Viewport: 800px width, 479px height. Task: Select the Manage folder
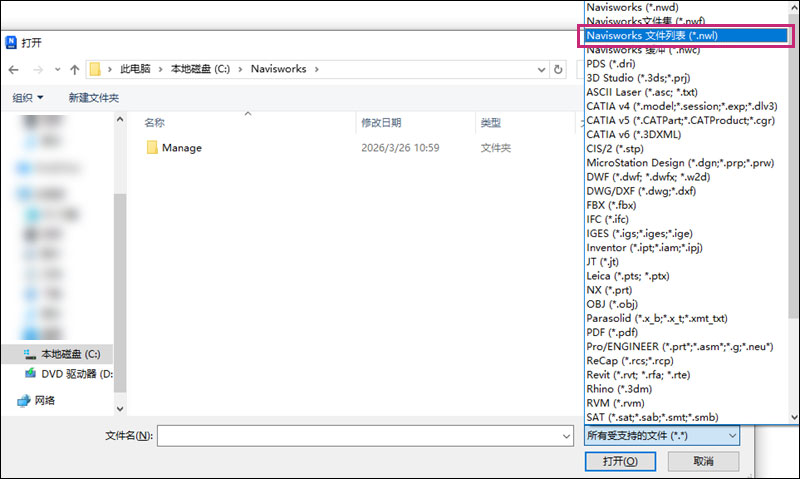(x=182, y=147)
